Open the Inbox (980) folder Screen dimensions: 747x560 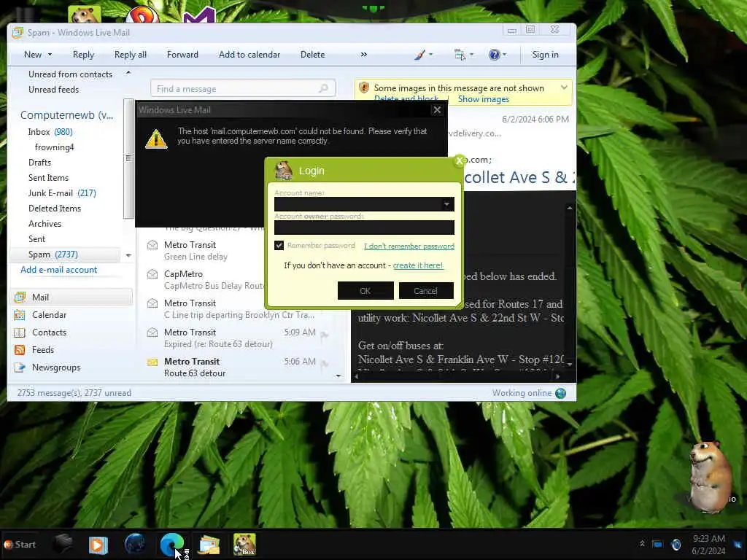(x=50, y=132)
